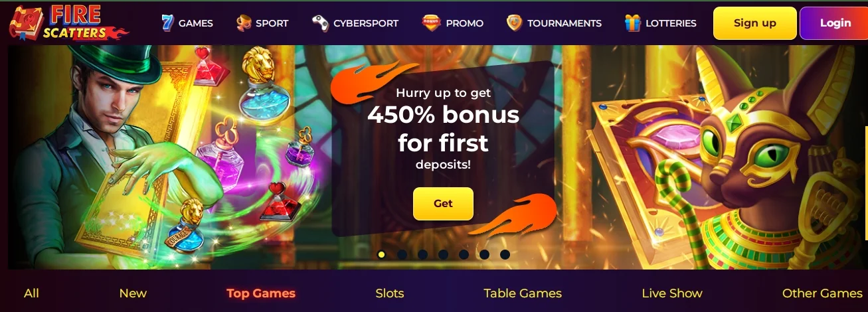Viewport: 868px width, 312px height.
Task: Click Get on the bonus banner
Action: 443,204
